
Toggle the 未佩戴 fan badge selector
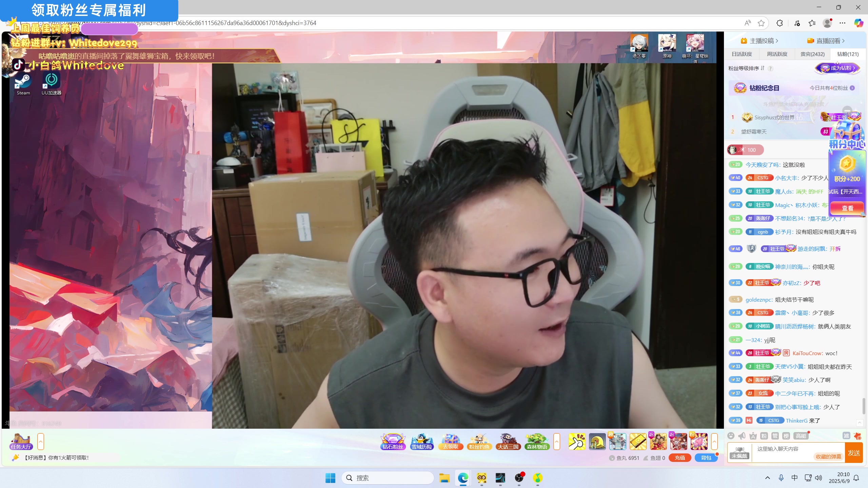tap(739, 452)
